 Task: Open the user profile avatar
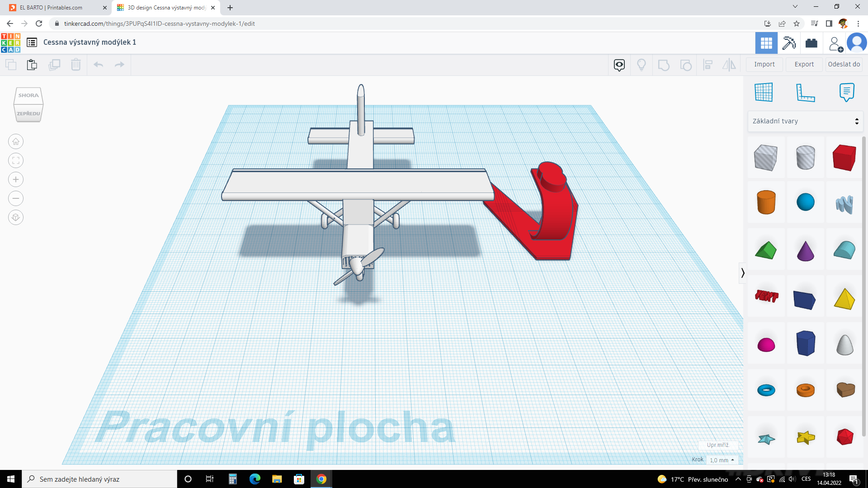pyautogui.click(x=857, y=43)
